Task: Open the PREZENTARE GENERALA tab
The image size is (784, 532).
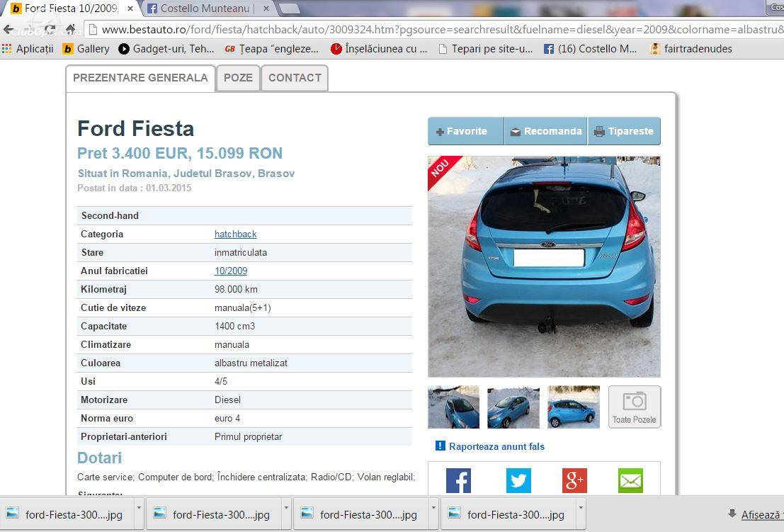Action: click(140, 78)
